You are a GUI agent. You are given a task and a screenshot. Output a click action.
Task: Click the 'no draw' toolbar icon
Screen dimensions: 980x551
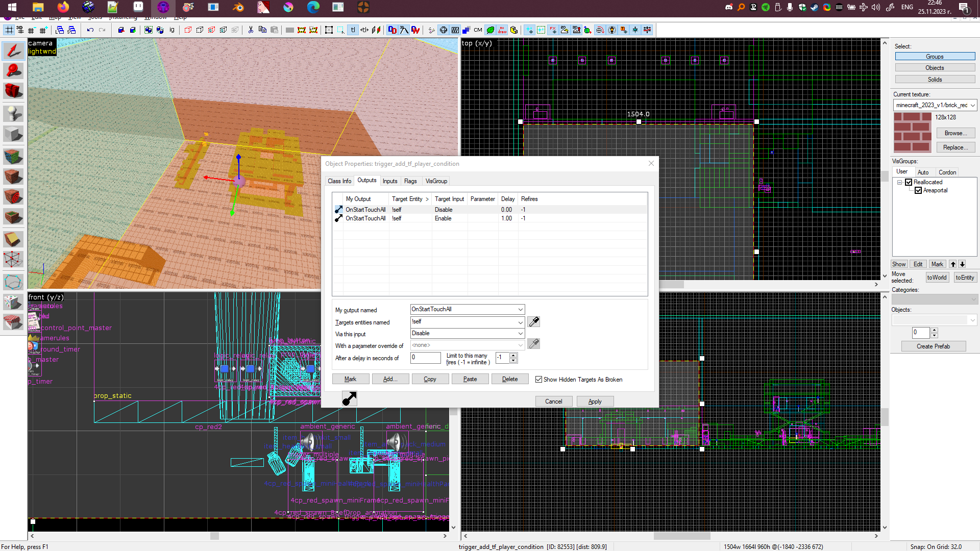point(502,30)
